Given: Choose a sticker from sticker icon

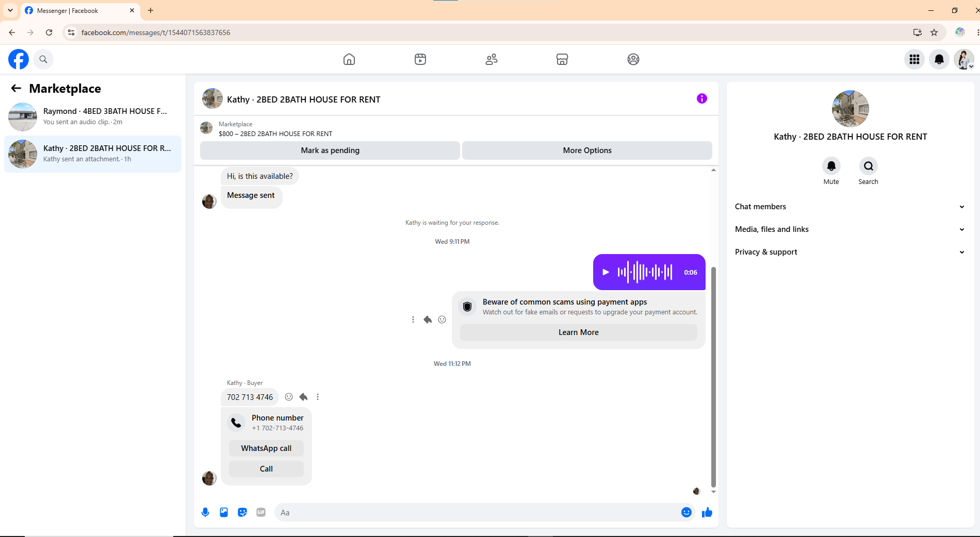Looking at the screenshot, I should pos(242,512).
